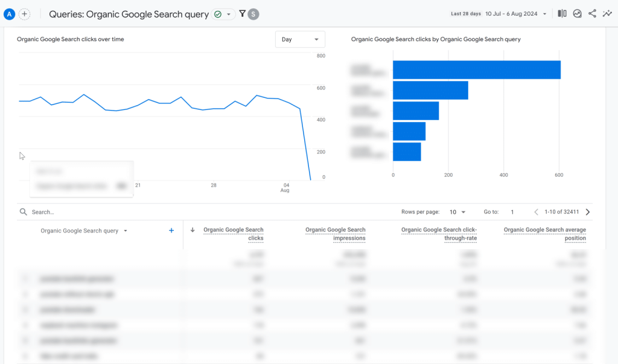Add a secondary dimension with the plus icon
This screenshot has height=364, width=618.
pyautogui.click(x=171, y=230)
